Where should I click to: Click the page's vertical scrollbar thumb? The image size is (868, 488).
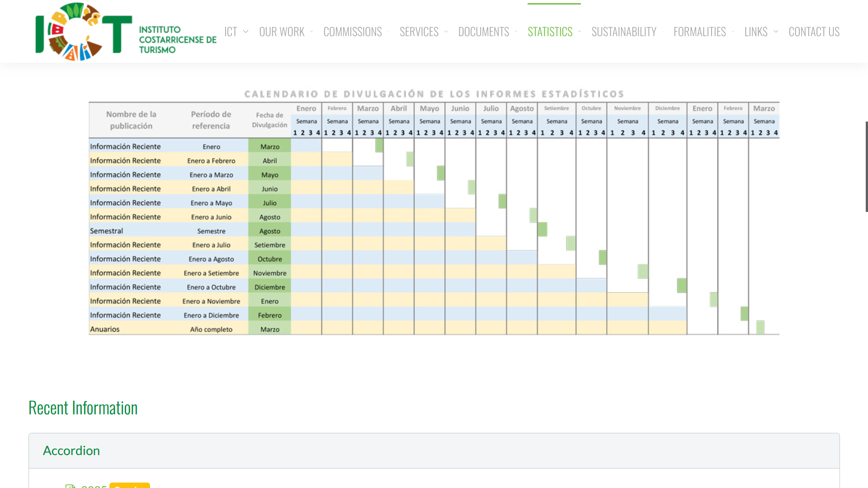[x=866, y=166]
